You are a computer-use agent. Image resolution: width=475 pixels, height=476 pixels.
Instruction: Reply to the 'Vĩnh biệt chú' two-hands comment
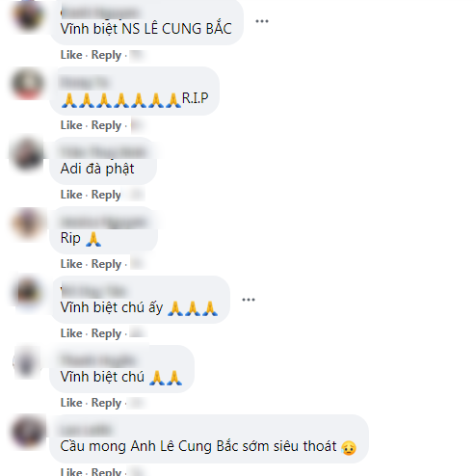[x=106, y=403]
